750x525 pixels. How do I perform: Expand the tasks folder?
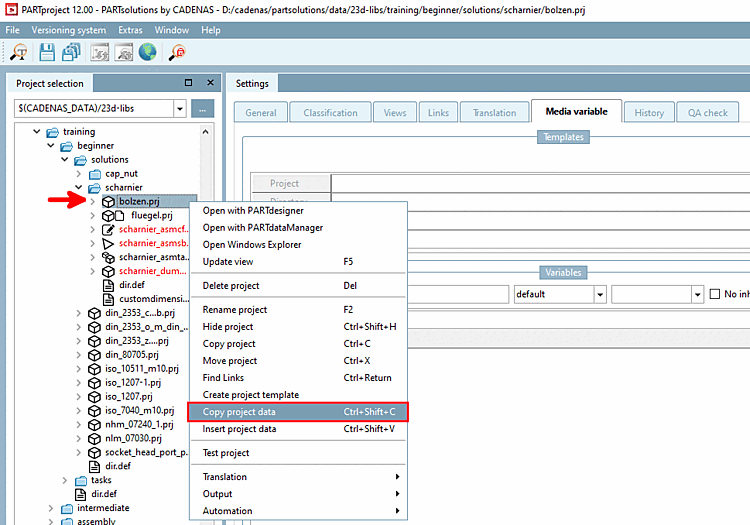point(65,480)
